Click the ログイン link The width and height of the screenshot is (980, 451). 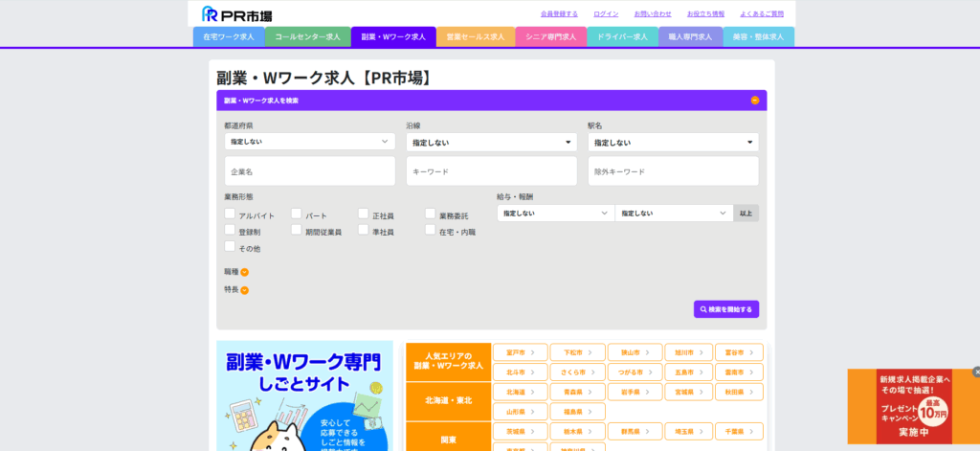pos(606,14)
